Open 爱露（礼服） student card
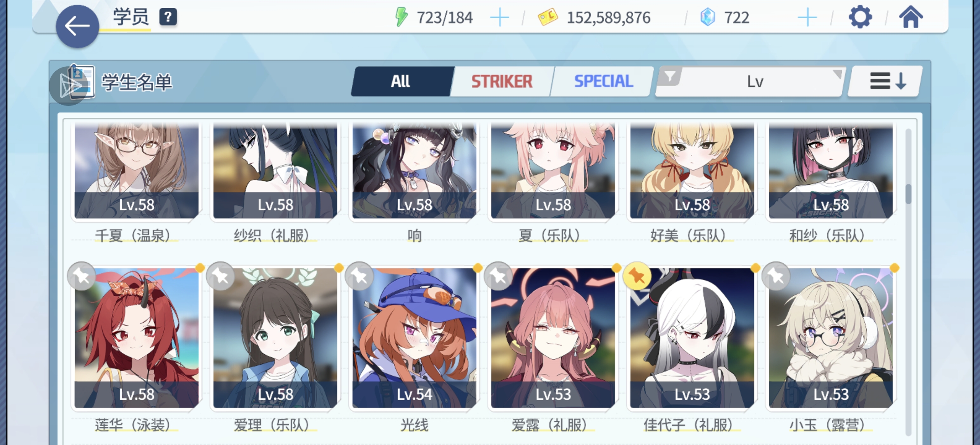 coord(553,338)
